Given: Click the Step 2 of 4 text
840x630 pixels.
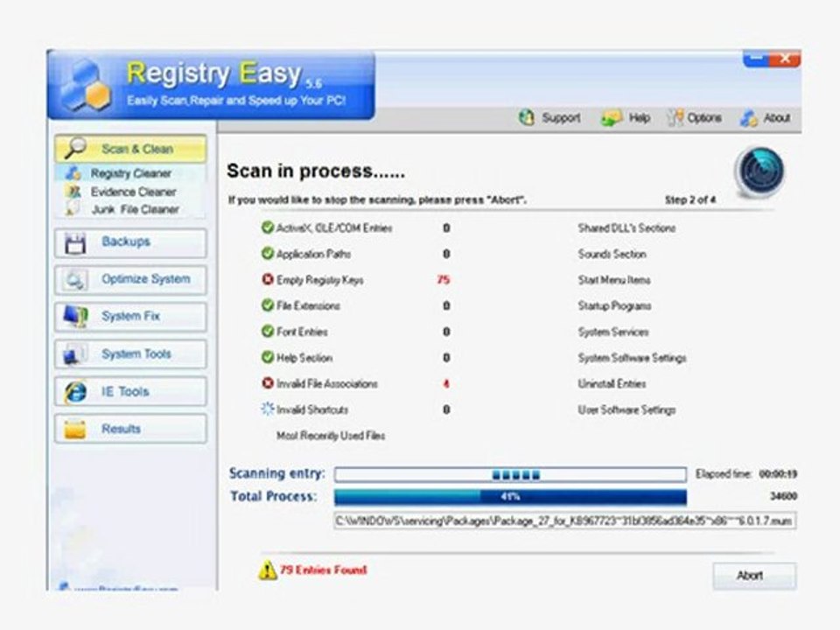Looking at the screenshot, I should click(690, 199).
